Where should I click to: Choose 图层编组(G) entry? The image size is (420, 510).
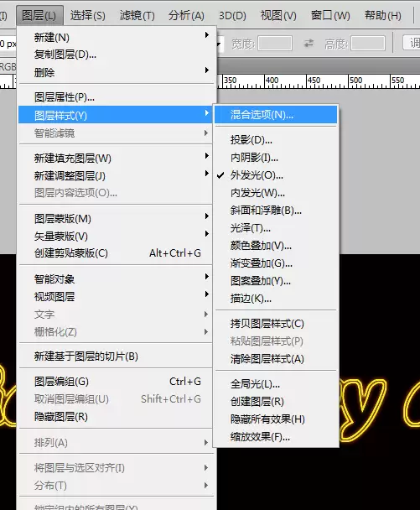pyautogui.click(x=116, y=381)
